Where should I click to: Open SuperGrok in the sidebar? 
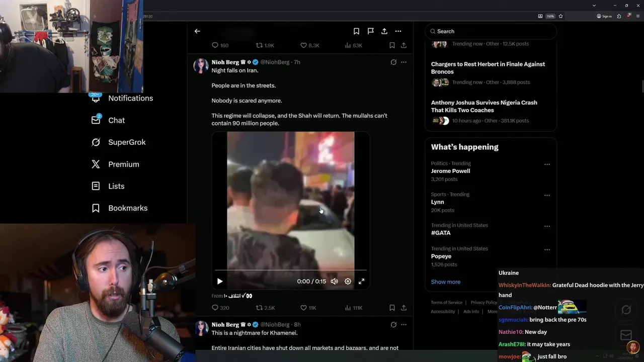click(118, 142)
